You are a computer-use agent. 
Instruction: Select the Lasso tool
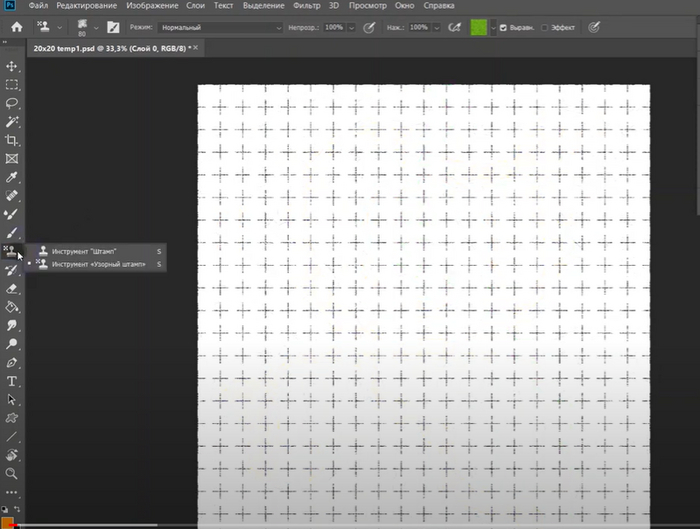coord(12,103)
